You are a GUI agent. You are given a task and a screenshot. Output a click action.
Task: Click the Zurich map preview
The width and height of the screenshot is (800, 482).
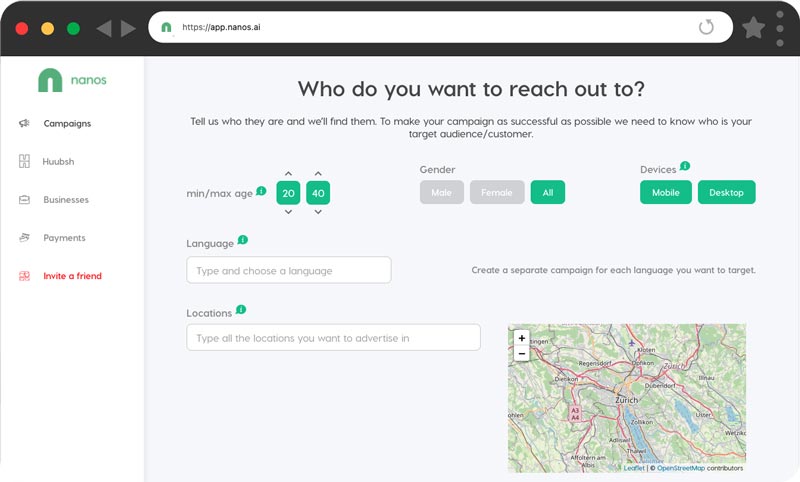[627, 398]
